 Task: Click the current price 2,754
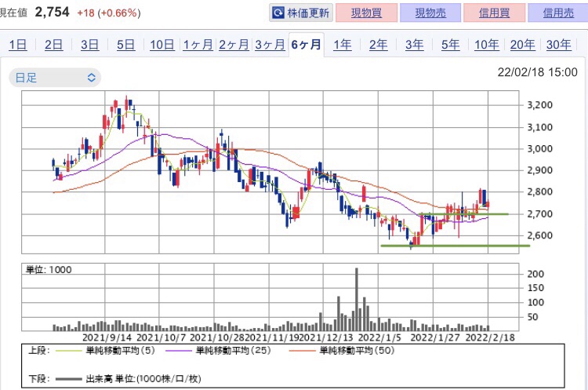point(52,12)
